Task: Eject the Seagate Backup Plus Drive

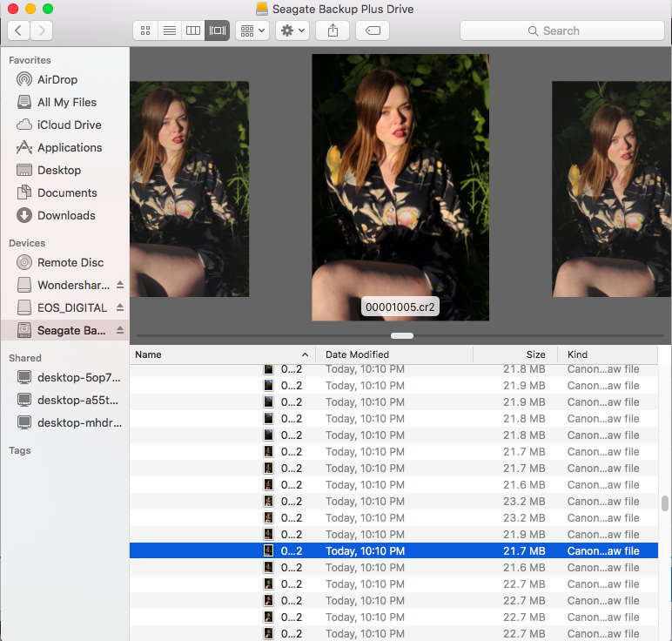Action: click(x=120, y=330)
